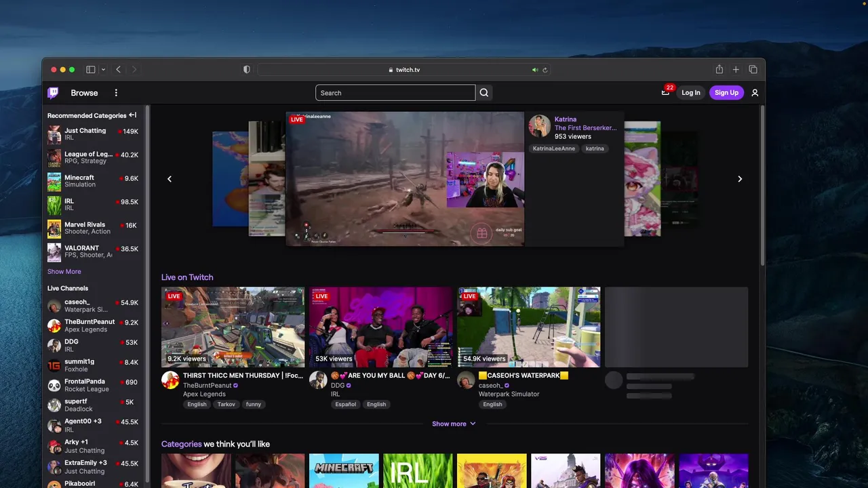Open Minecraft category box art
Image resolution: width=868 pixels, height=488 pixels.
[344, 471]
